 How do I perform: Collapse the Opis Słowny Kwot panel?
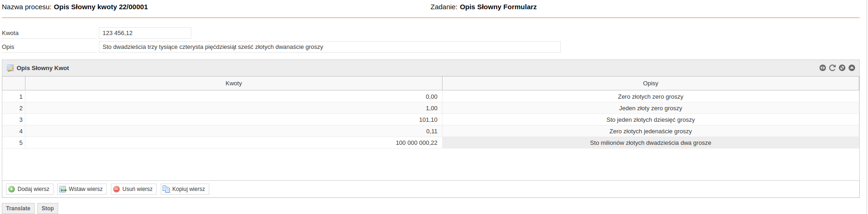tap(852, 68)
